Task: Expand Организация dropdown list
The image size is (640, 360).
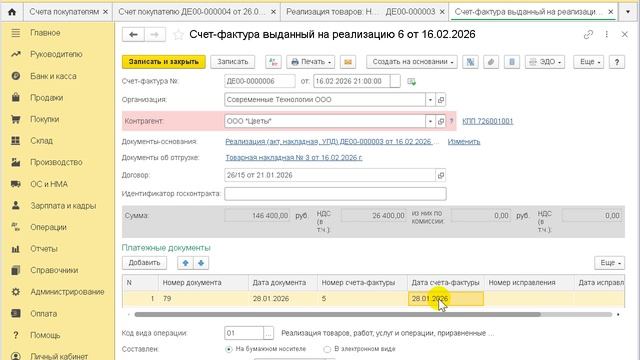Action: pyautogui.click(x=430, y=100)
